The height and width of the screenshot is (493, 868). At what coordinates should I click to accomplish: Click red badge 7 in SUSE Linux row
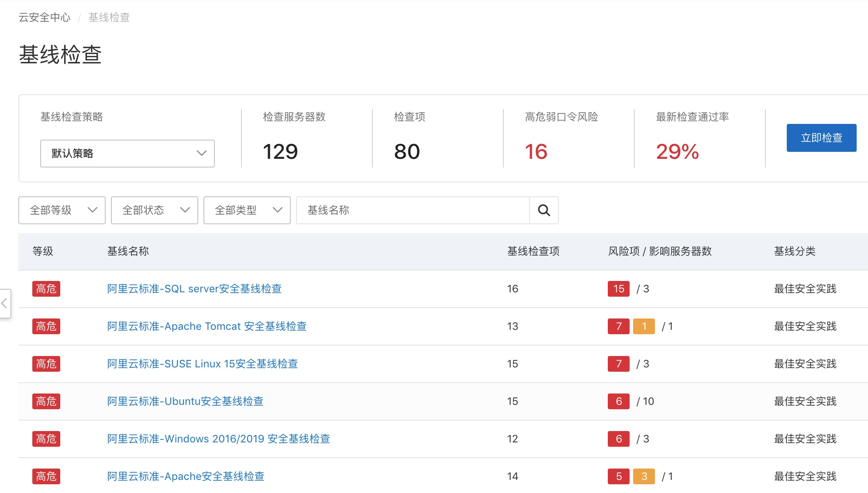pyautogui.click(x=619, y=364)
